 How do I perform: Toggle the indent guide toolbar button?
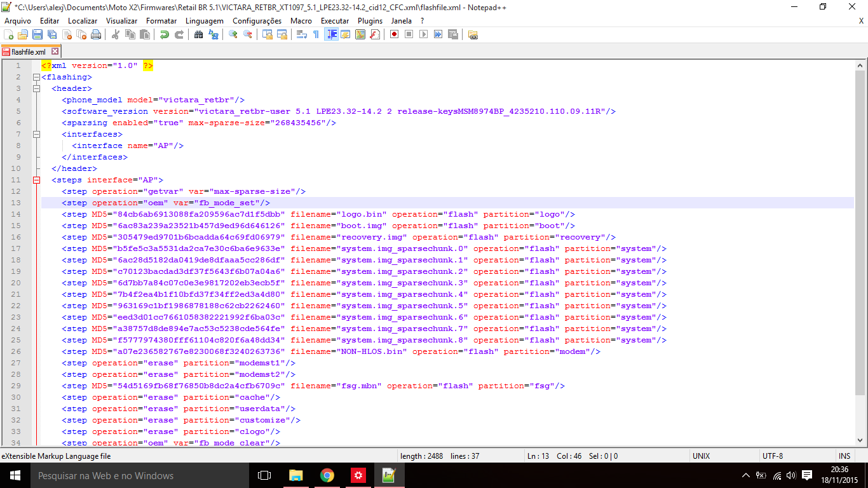[x=331, y=34]
